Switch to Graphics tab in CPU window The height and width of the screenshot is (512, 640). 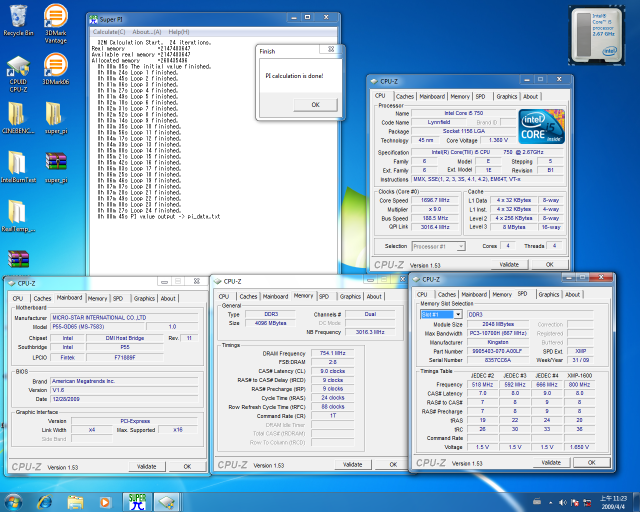click(507, 96)
